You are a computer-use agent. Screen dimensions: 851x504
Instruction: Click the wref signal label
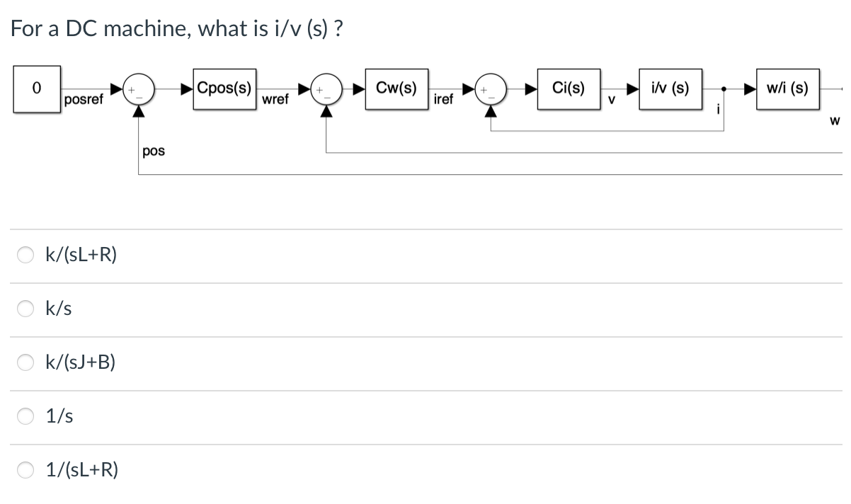[276, 100]
